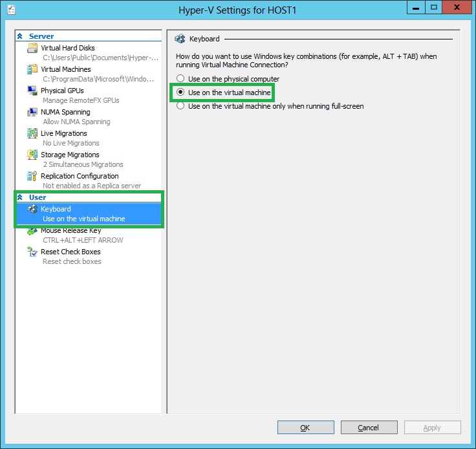Click the Replication Configuration icon
476x449 pixels.
(x=32, y=176)
